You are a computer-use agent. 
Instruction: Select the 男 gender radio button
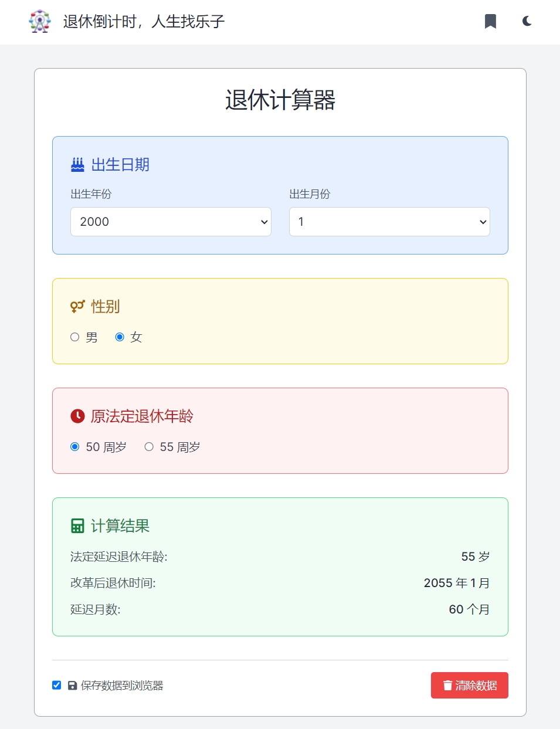(x=74, y=337)
